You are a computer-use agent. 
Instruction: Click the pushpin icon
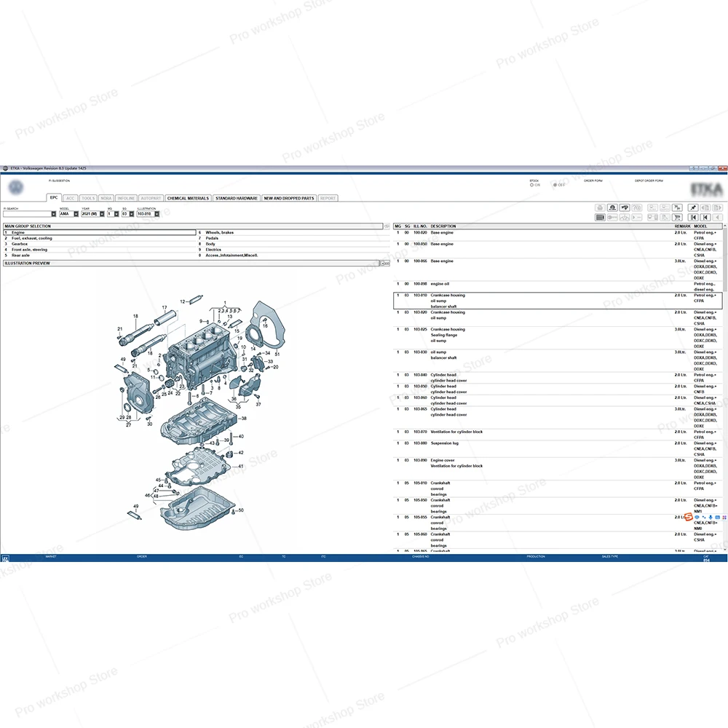coord(693,207)
